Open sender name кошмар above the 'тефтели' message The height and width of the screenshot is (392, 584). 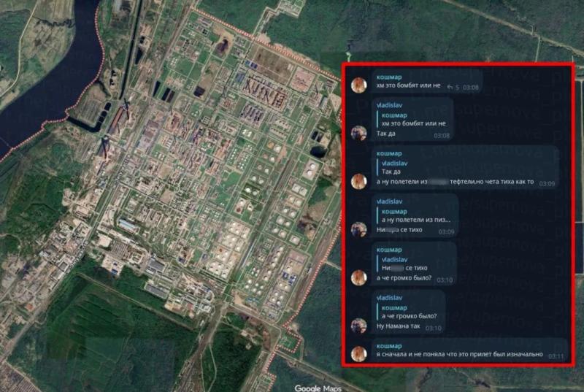click(389, 153)
